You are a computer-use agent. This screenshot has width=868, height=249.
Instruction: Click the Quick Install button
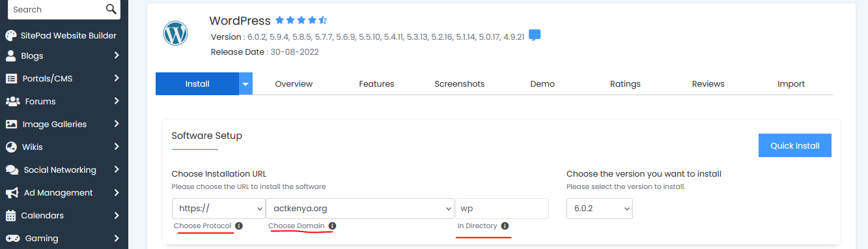pos(795,145)
